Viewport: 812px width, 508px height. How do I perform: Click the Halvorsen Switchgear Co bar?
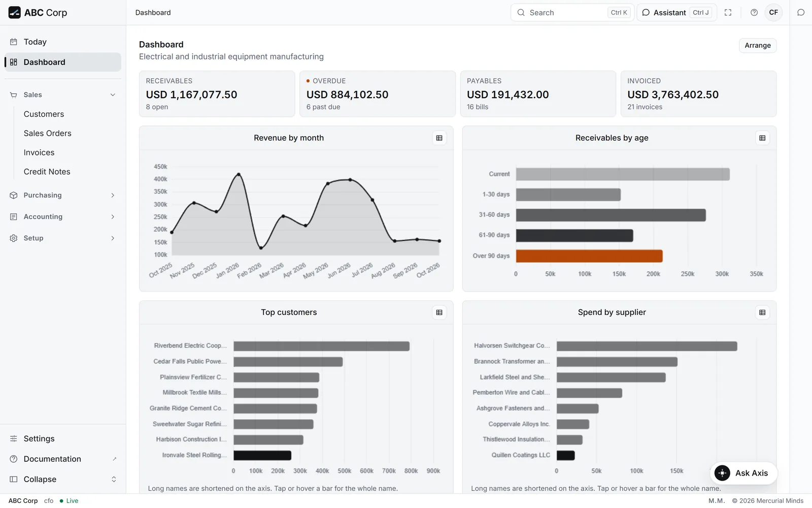pyautogui.click(x=647, y=346)
